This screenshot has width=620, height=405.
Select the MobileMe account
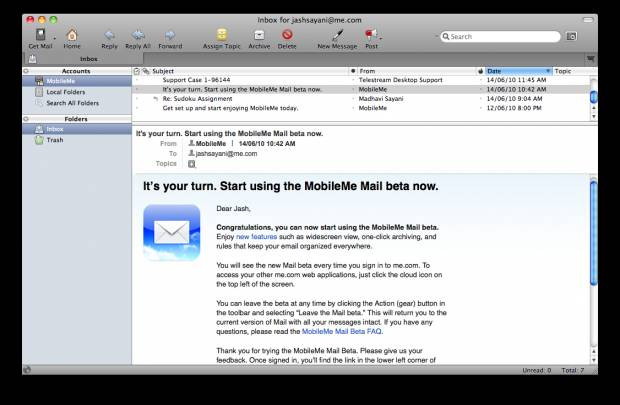(77, 81)
